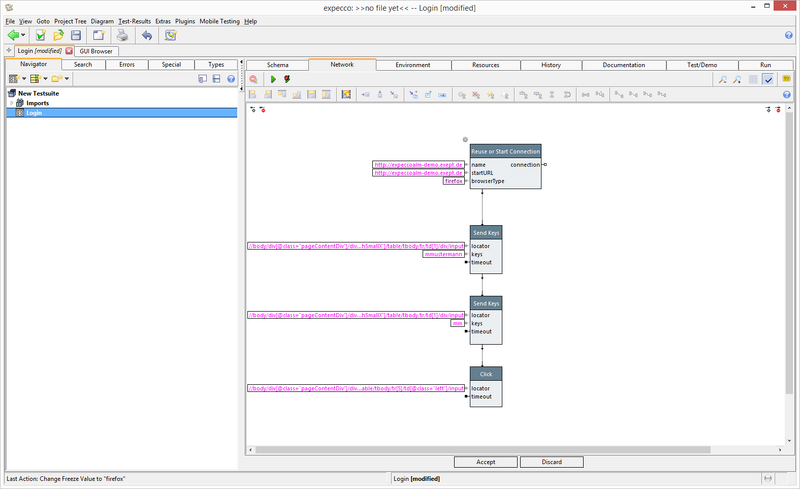The height and width of the screenshot is (489, 800).
Task: Click the open folder toolbar icon
Action: pos(59,35)
